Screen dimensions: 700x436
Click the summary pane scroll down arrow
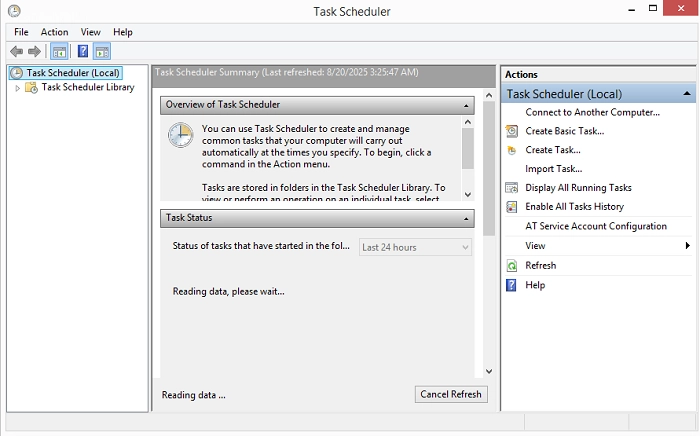click(x=489, y=371)
